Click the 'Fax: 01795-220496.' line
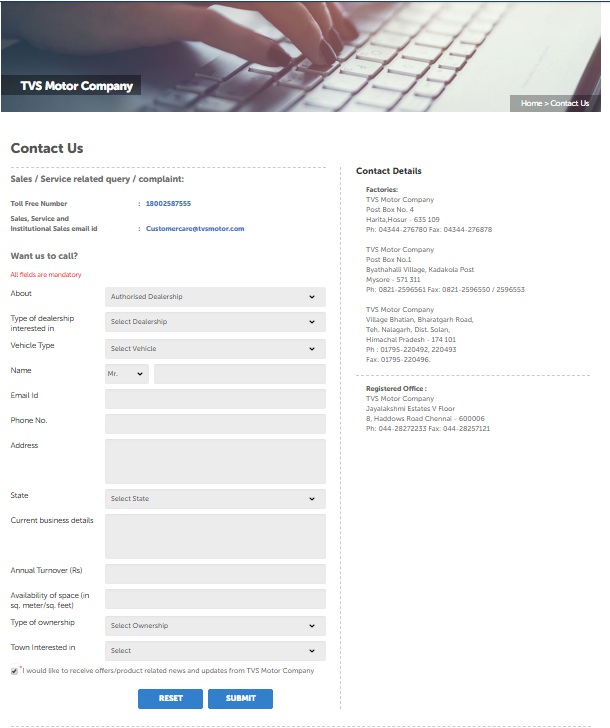Image resolution: width=610 pixels, height=728 pixels. (x=398, y=359)
